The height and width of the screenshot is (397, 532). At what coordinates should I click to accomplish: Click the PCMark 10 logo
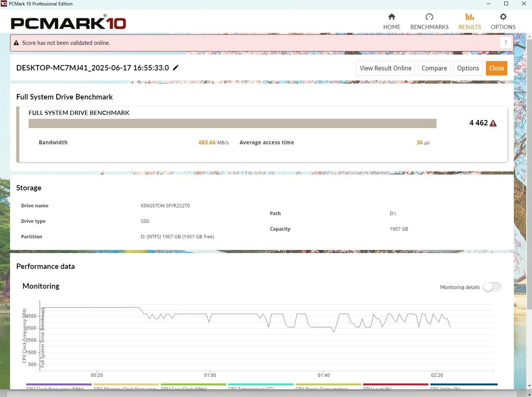[x=68, y=23]
